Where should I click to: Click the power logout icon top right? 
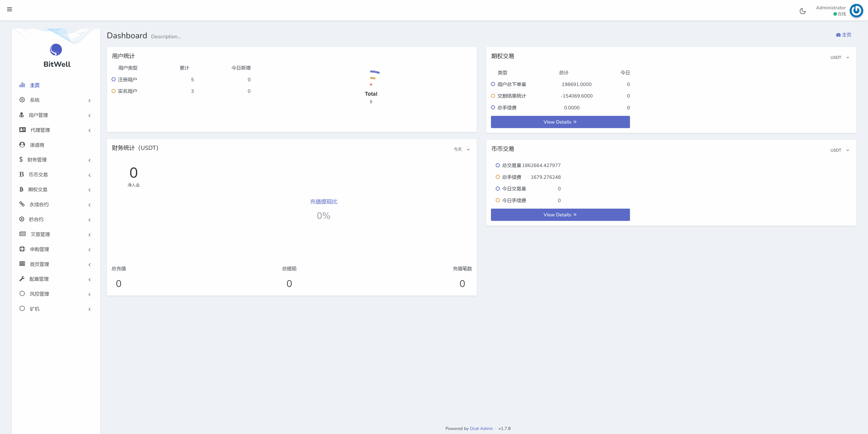856,10
